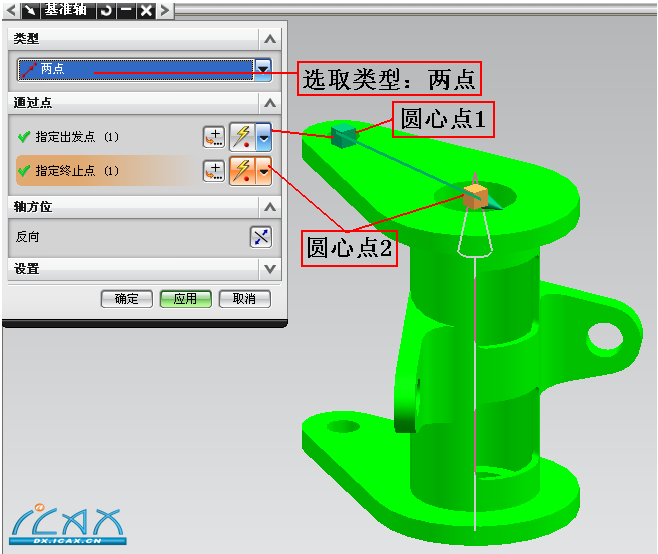Collapse the 类型 section
Image resolution: width=658 pixels, height=554 pixels.
click(x=270, y=39)
